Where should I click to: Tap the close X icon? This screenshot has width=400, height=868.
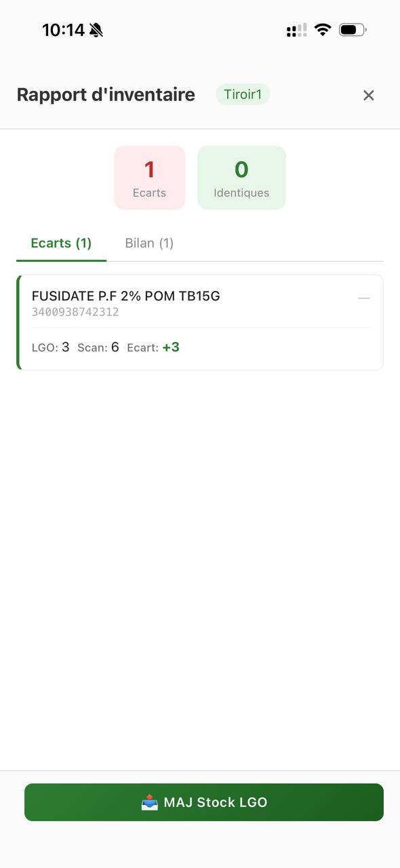pyautogui.click(x=368, y=95)
